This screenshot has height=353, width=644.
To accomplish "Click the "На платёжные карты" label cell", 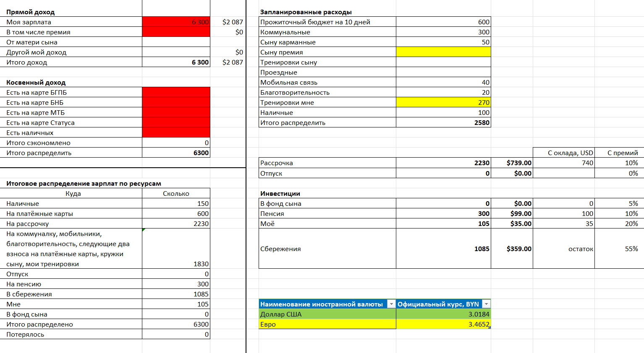I will click(71, 213).
